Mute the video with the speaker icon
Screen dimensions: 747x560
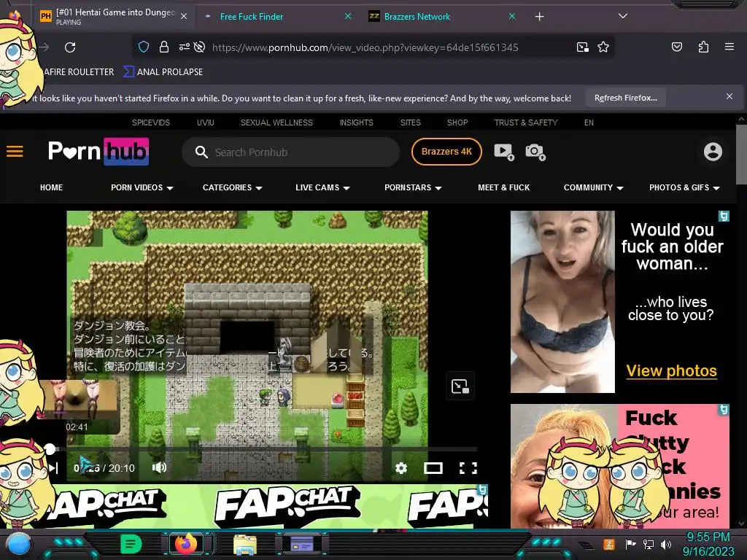(159, 467)
